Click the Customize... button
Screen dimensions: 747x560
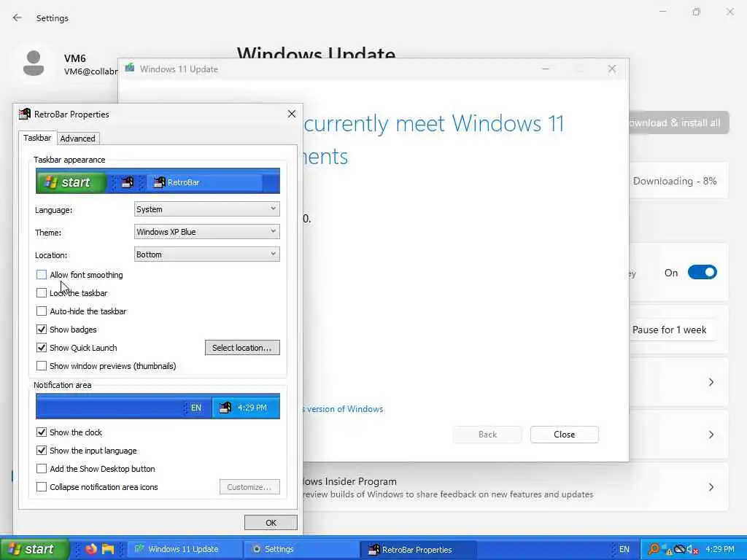point(249,486)
